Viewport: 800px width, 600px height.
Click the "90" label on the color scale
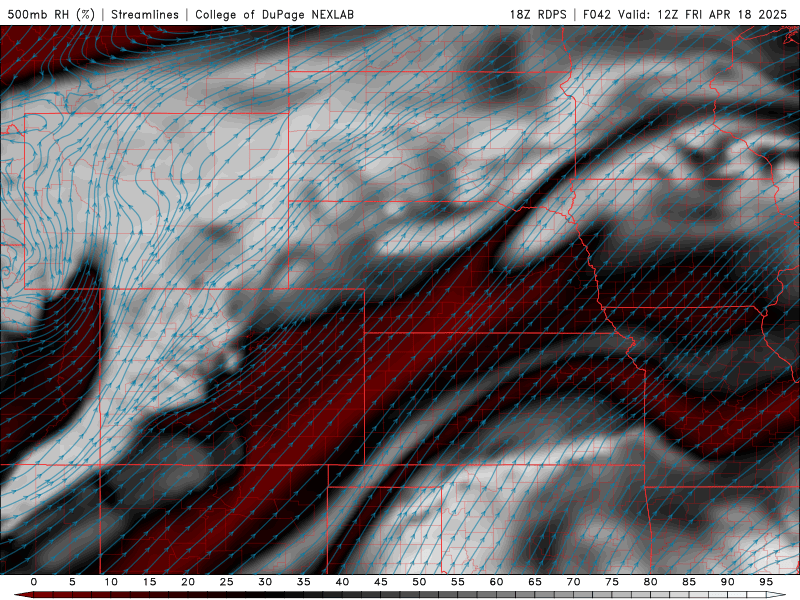pyautogui.click(x=727, y=582)
